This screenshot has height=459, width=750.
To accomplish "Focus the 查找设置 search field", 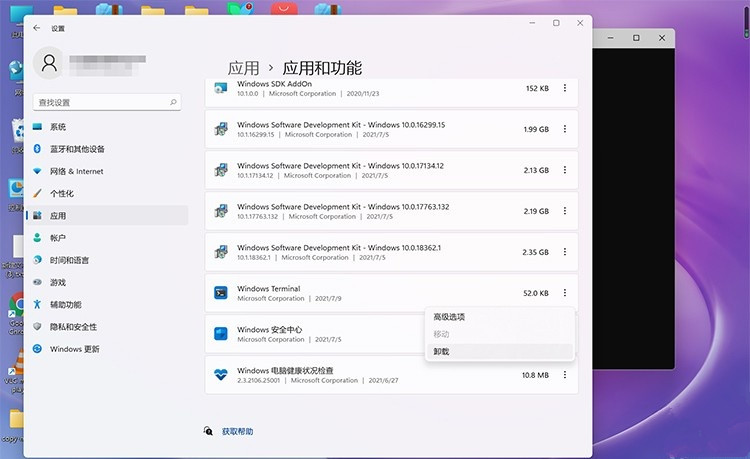I will (107, 102).
